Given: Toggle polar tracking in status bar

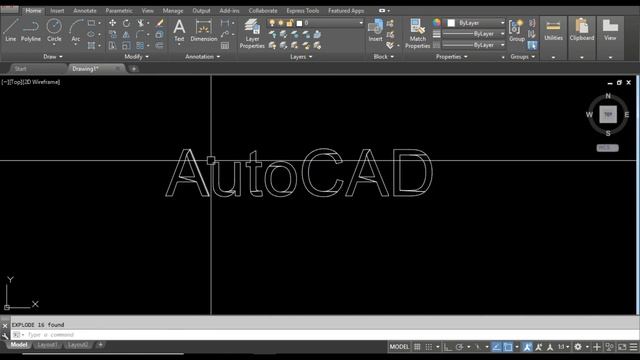Looking at the screenshot, I should tap(460, 347).
